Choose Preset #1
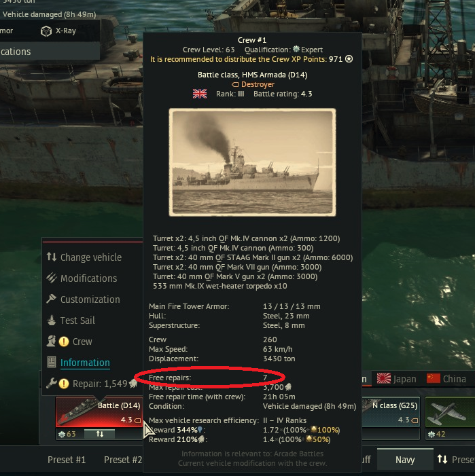The image size is (475, 476). [x=67, y=460]
